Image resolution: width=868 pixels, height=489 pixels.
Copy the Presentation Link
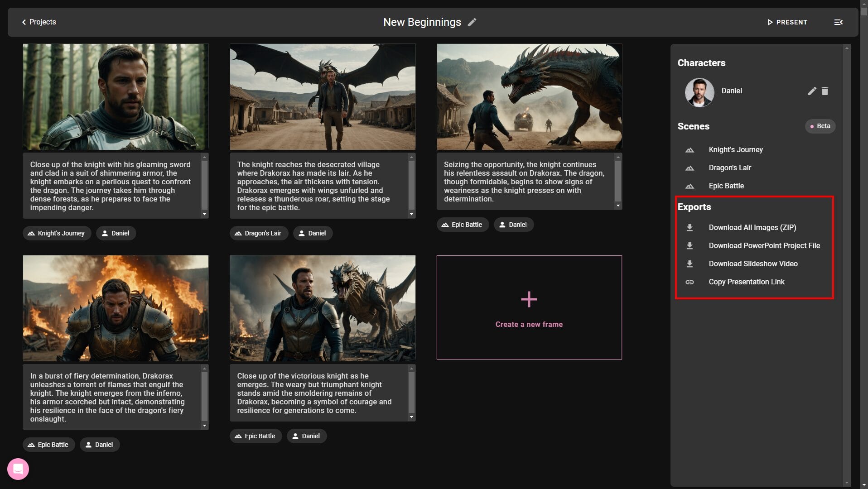click(x=747, y=282)
